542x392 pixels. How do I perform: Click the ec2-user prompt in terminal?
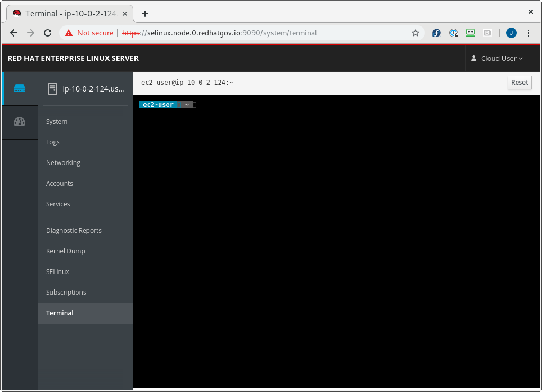click(x=158, y=105)
